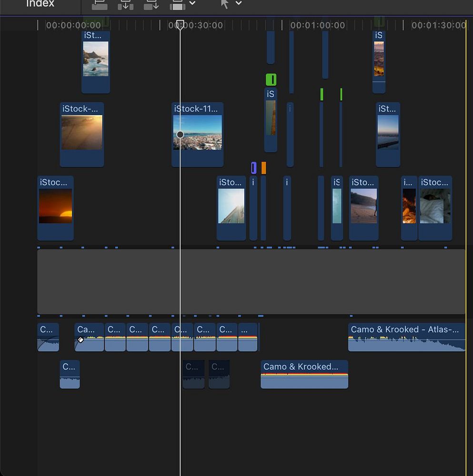
Task: Select the iStock-11... aerial city clip
Action: 198,135
